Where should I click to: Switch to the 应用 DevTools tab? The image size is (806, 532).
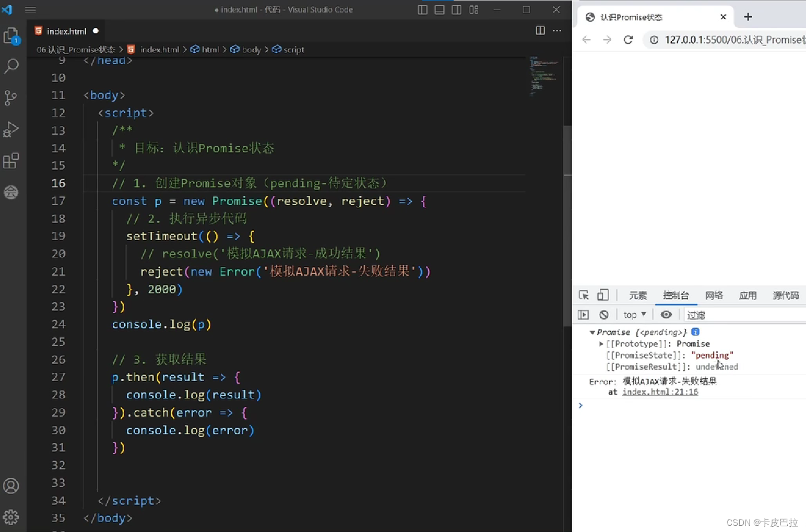pyautogui.click(x=748, y=295)
